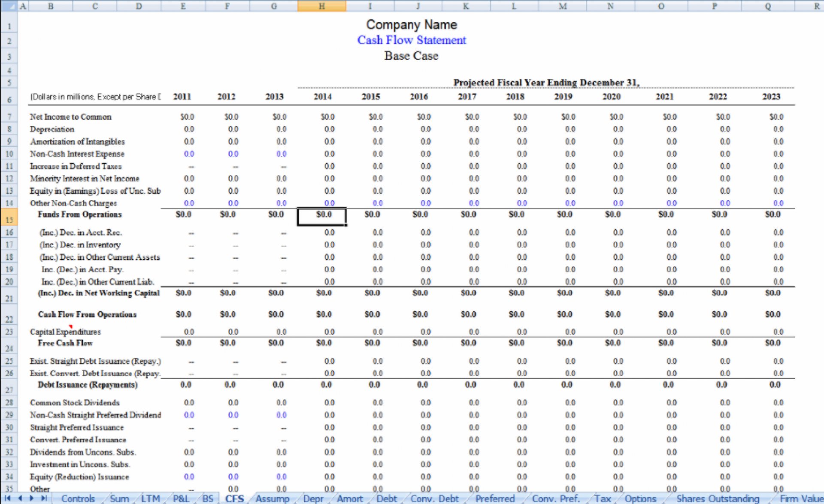Select row 15 header
Viewport: 824px width, 504px height.
[x=9, y=217]
